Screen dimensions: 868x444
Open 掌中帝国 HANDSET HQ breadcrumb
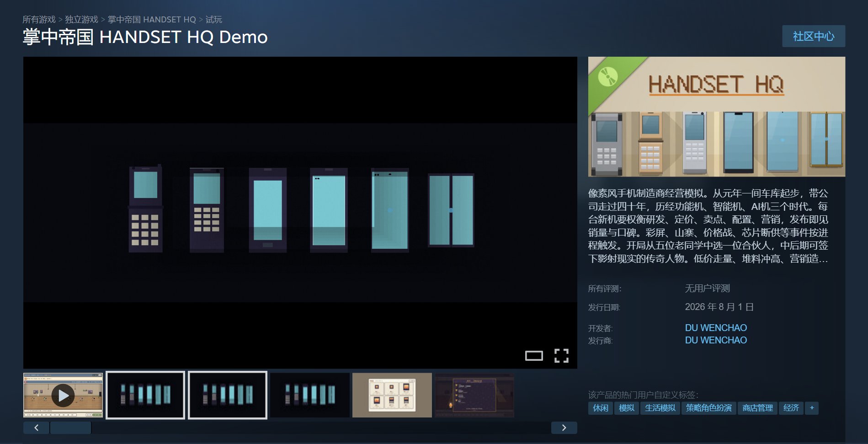click(152, 20)
